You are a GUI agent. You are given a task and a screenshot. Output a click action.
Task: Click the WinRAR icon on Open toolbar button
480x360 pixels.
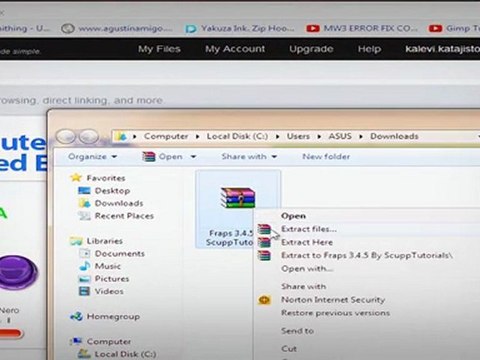click(x=149, y=156)
